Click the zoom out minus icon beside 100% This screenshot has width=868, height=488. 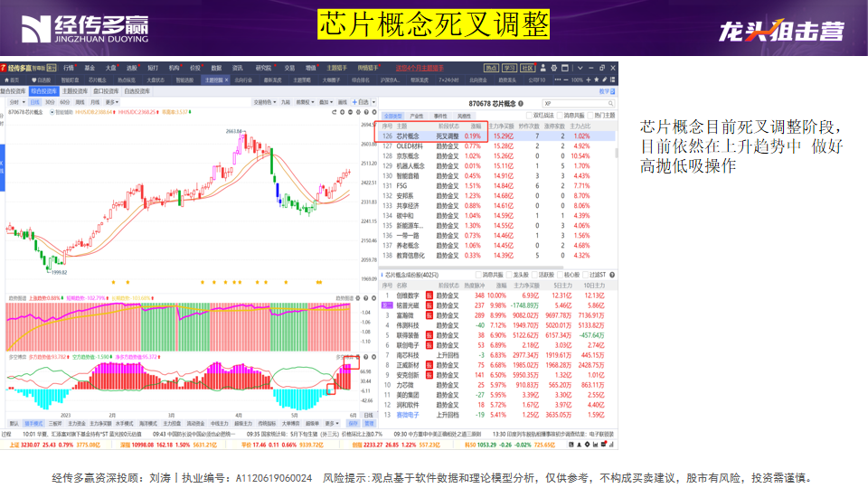click(x=565, y=80)
